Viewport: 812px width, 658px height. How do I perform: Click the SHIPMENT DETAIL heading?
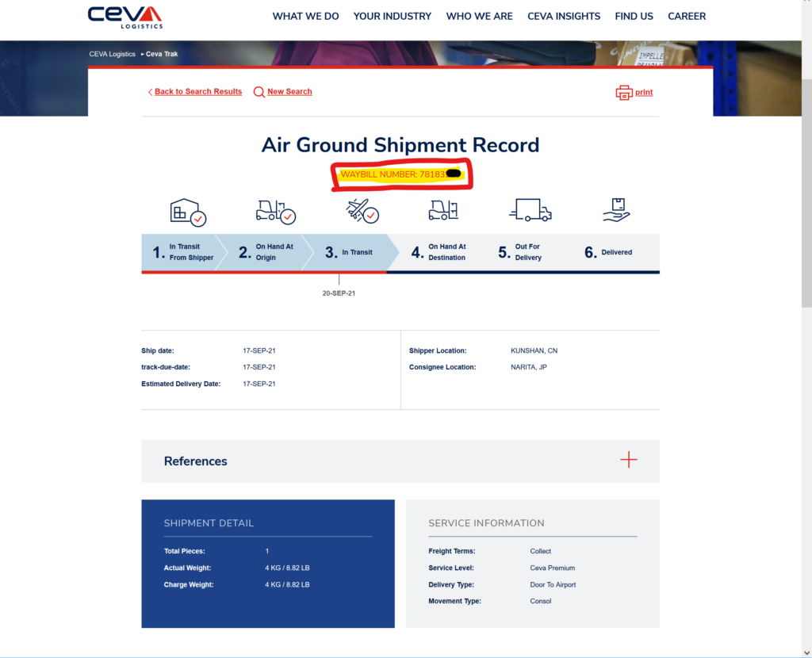click(209, 523)
